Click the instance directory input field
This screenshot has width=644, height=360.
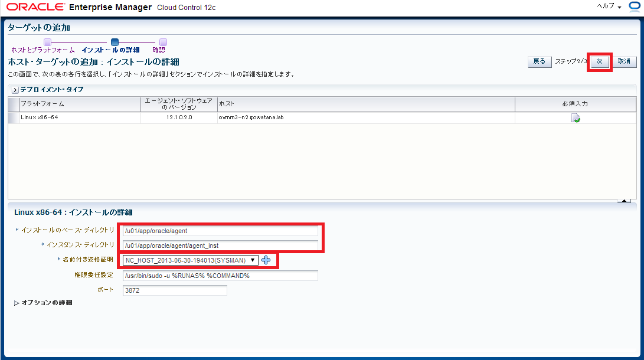pyautogui.click(x=220, y=246)
